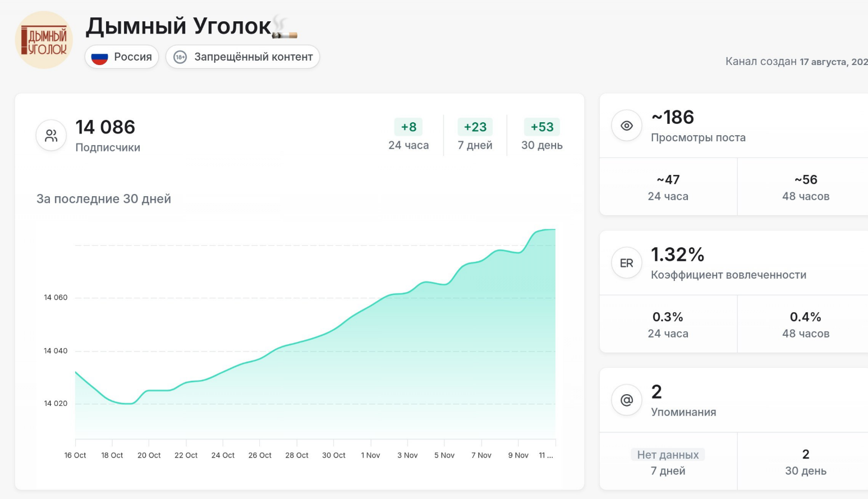Image resolution: width=868 pixels, height=499 pixels.
Task: Select the +8 subscribers 24 часа stat
Action: click(408, 135)
